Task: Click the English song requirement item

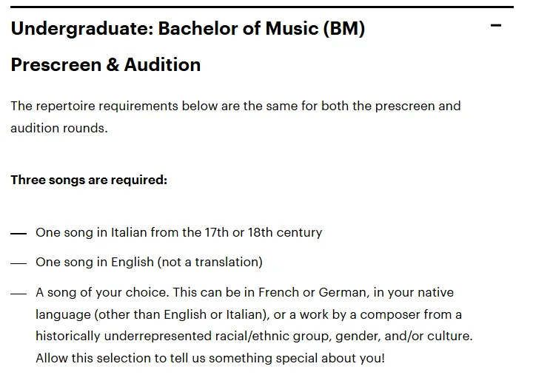Action: click(150, 263)
